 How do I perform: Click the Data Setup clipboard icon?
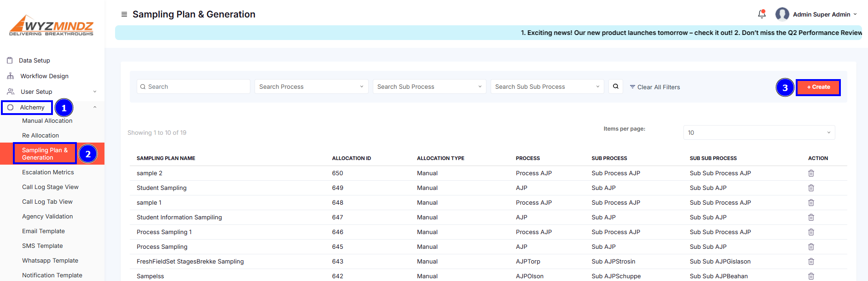click(10, 60)
